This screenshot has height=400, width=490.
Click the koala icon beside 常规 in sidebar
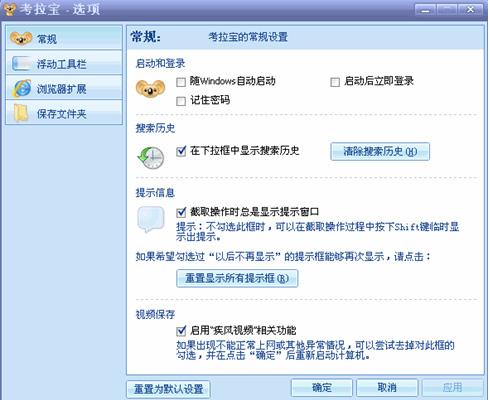[x=21, y=38]
